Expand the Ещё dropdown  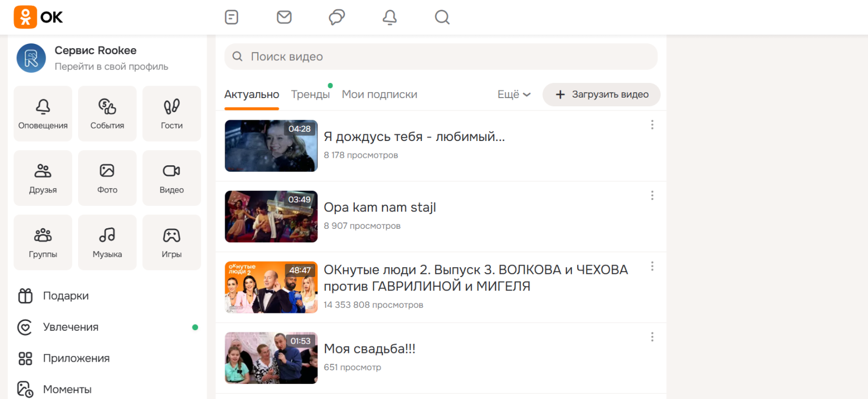click(514, 94)
